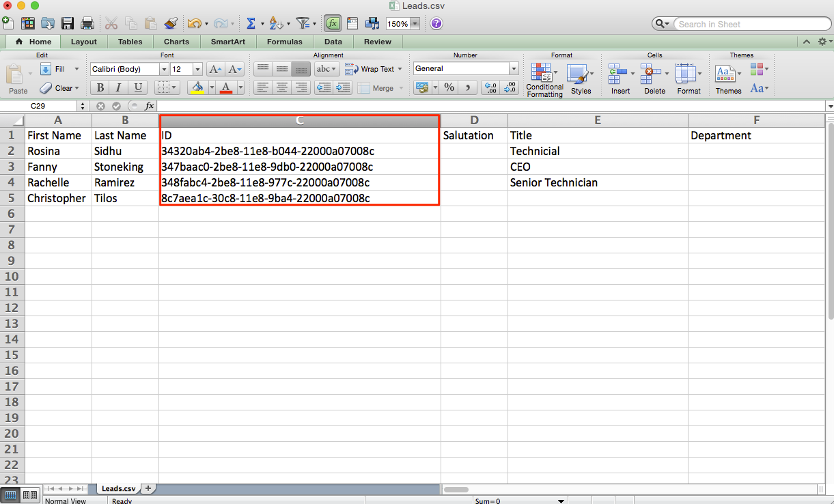
Task: Open the Wrap Text dropdown arrow
Action: coord(400,69)
